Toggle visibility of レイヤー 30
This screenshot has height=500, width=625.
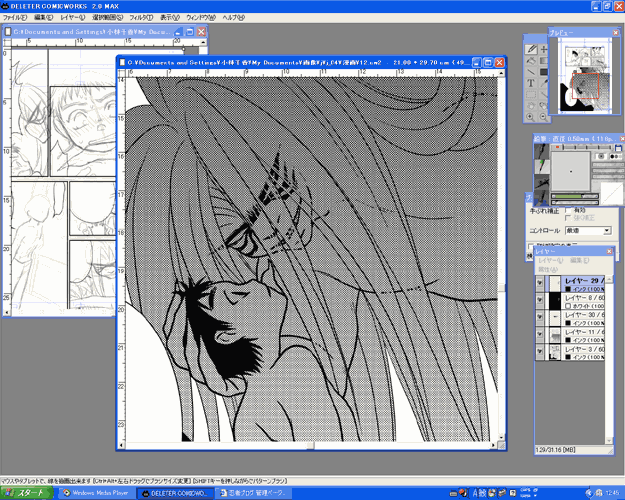pos(539,318)
